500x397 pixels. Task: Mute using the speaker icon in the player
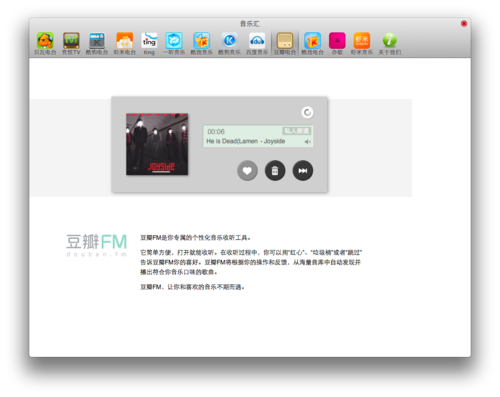pos(307,142)
